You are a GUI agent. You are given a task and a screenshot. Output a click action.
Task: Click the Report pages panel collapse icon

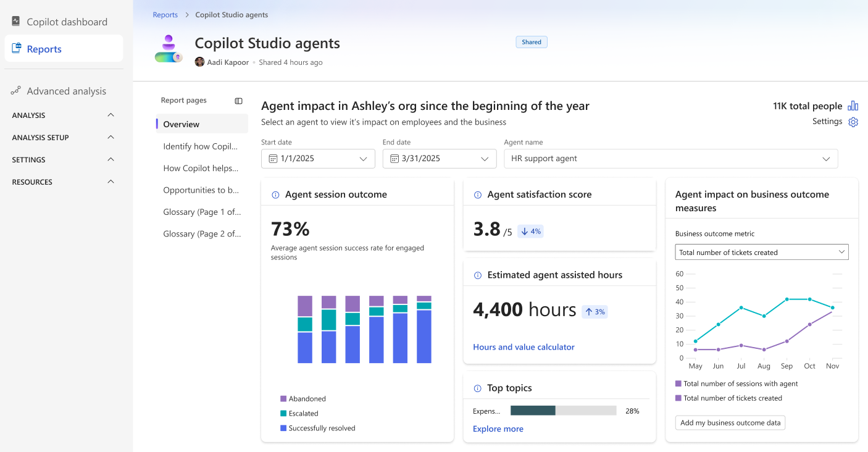238,100
